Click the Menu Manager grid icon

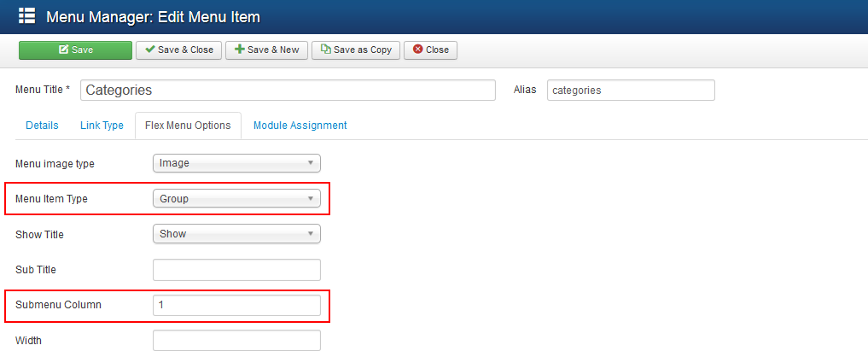[x=26, y=16]
